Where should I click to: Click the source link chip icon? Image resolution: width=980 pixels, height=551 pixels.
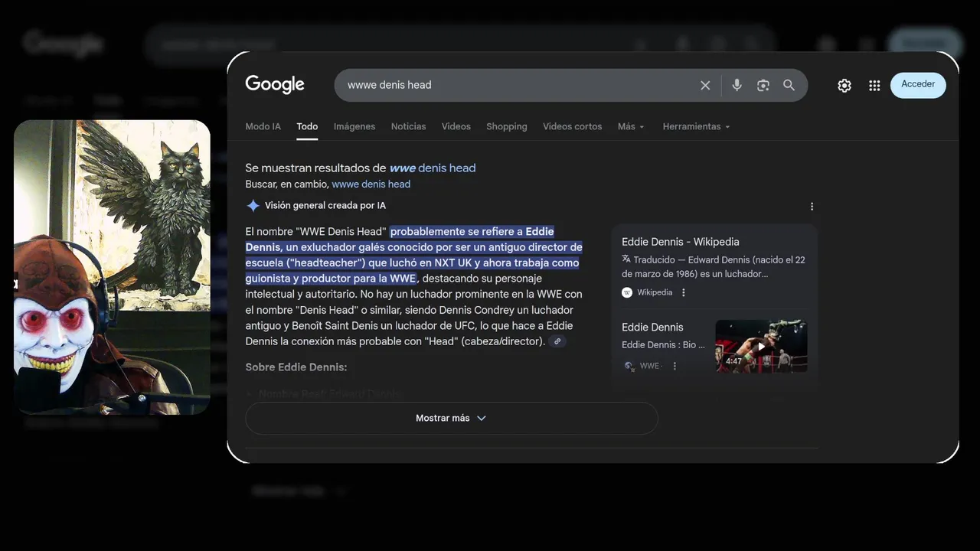coord(557,341)
